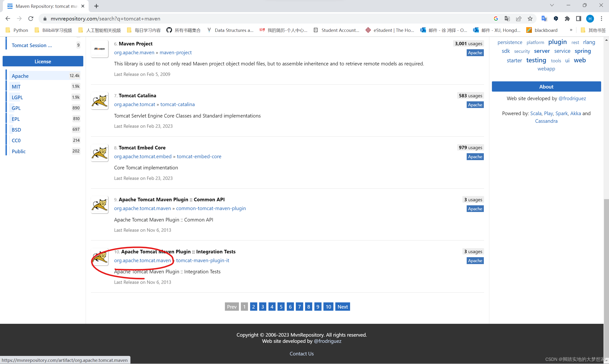
Task: Click the Next pagination button
Action: (342, 307)
